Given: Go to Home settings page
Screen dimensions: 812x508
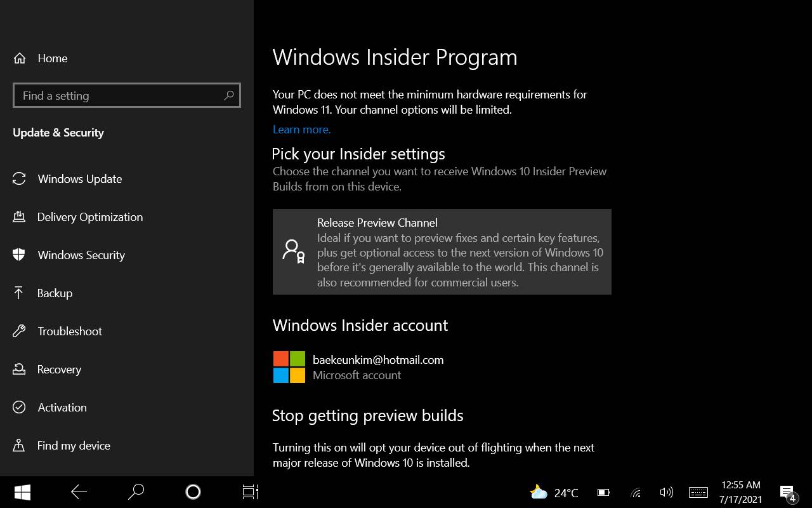Looking at the screenshot, I should 53,58.
